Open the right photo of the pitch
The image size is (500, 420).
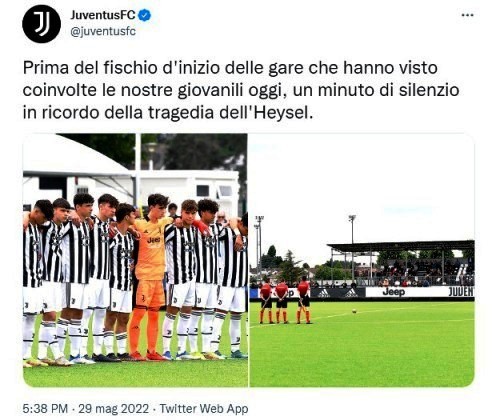(362, 260)
